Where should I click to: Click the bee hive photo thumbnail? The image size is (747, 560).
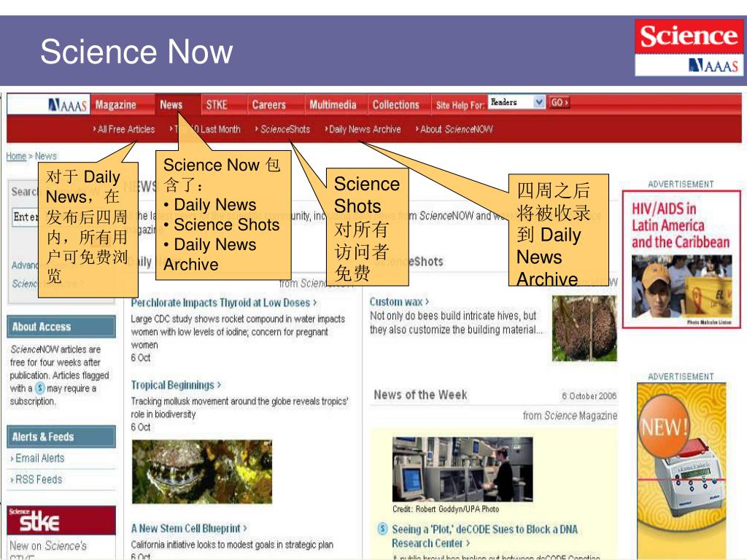(584, 328)
